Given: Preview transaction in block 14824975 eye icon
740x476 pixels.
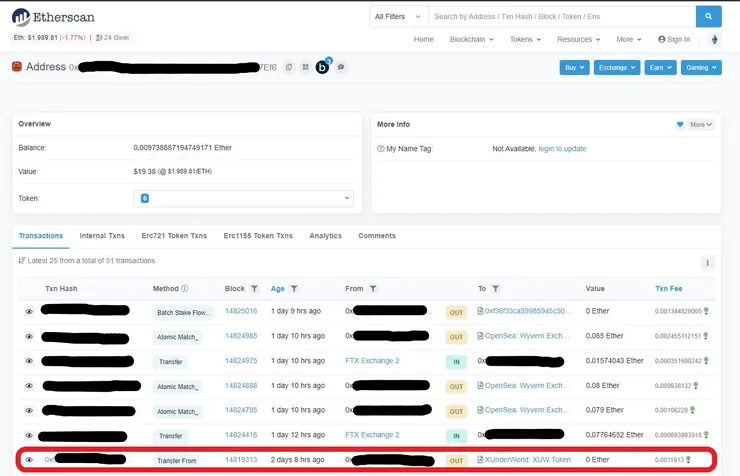Looking at the screenshot, I should click(29, 361).
